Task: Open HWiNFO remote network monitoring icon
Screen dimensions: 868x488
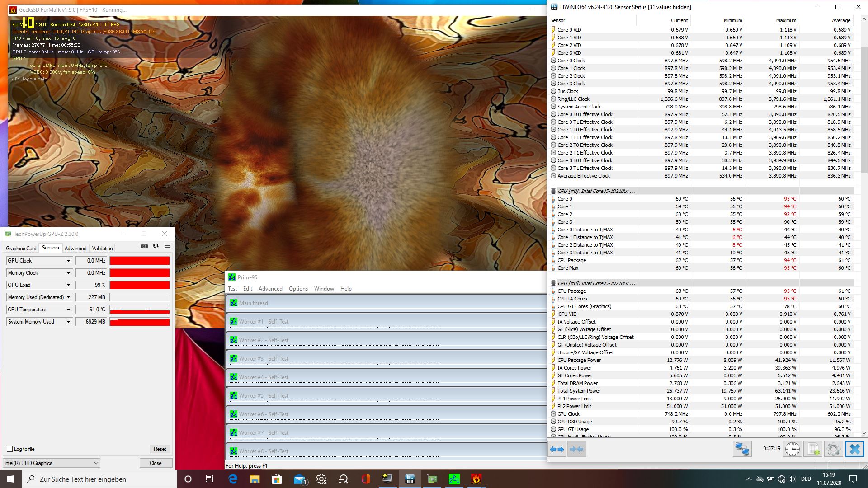Action: coord(742,449)
